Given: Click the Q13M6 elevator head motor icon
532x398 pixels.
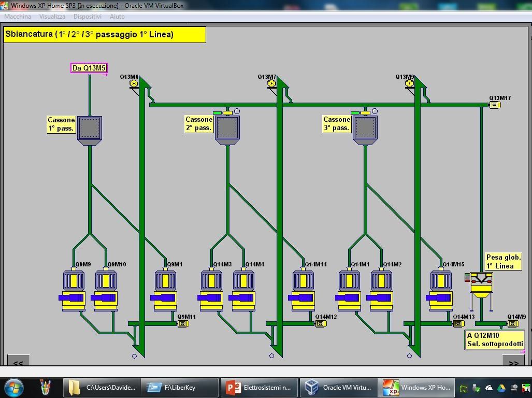Looking at the screenshot, I should click(x=134, y=83).
